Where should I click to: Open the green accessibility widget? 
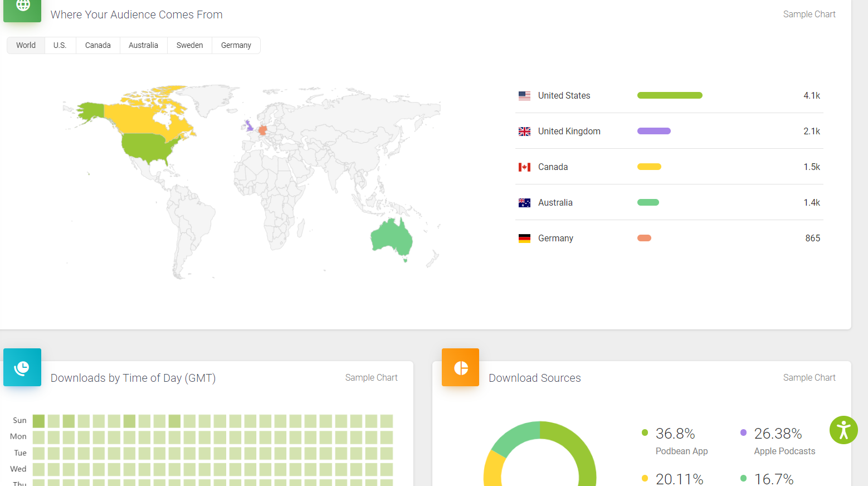[x=843, y=430]
